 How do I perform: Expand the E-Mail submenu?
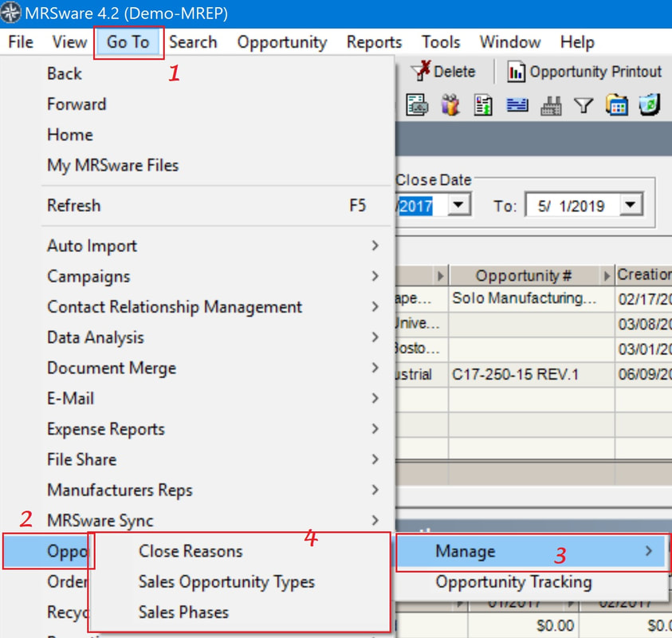[197, 398]
